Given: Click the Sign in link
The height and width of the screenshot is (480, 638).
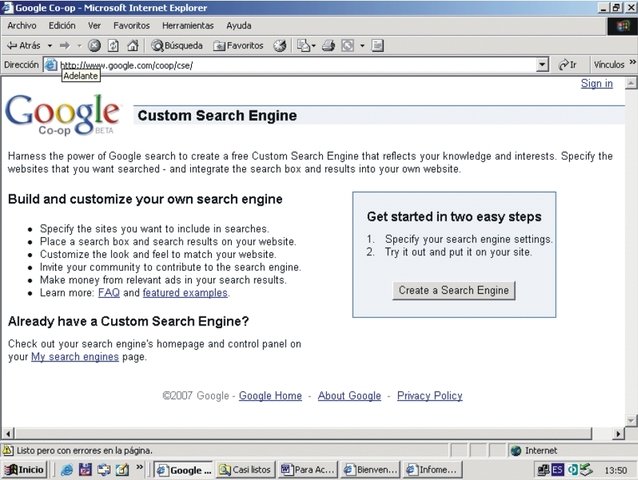Looking at the screenshot, I should pos(596,83).
